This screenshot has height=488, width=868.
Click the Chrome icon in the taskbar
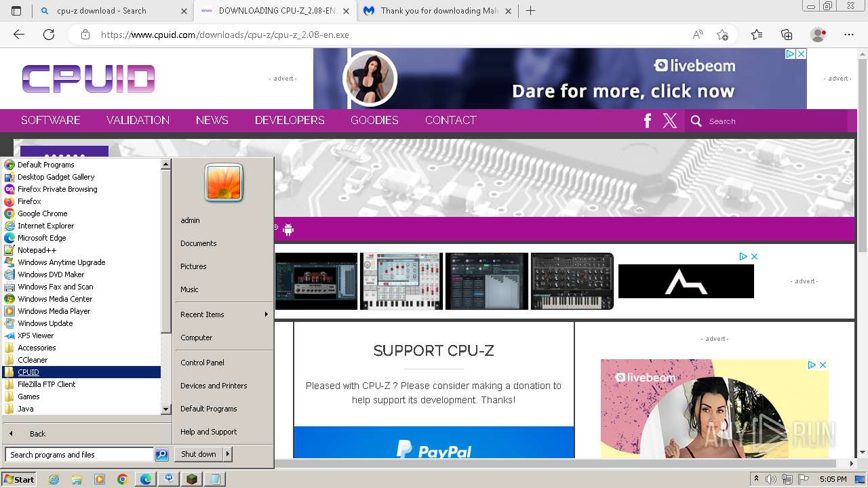tap(122, 479)
